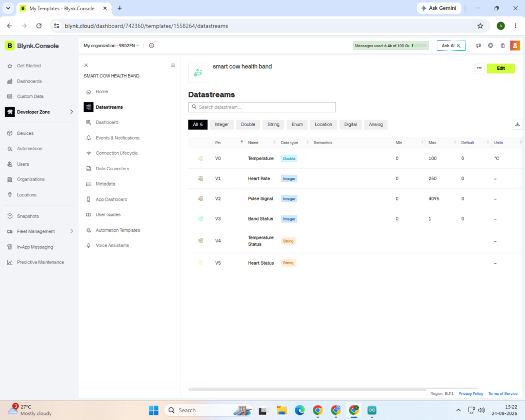
Task: Open User Guides section
Action: pos(108,215)
